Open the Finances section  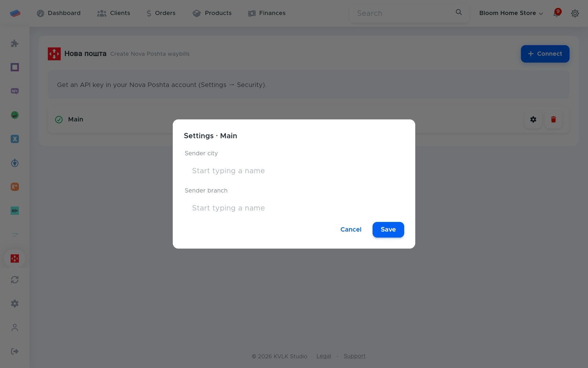(267, 13)
